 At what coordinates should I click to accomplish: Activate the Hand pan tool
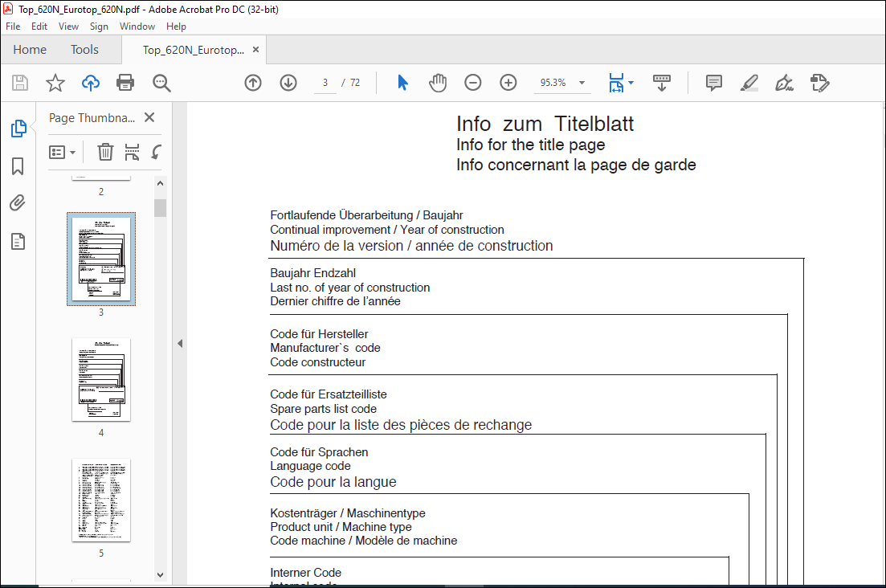click(437, 83)
